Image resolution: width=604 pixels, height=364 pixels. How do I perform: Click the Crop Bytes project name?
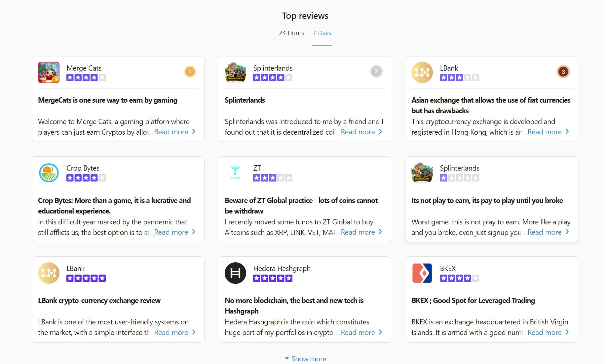click(83, 168)
